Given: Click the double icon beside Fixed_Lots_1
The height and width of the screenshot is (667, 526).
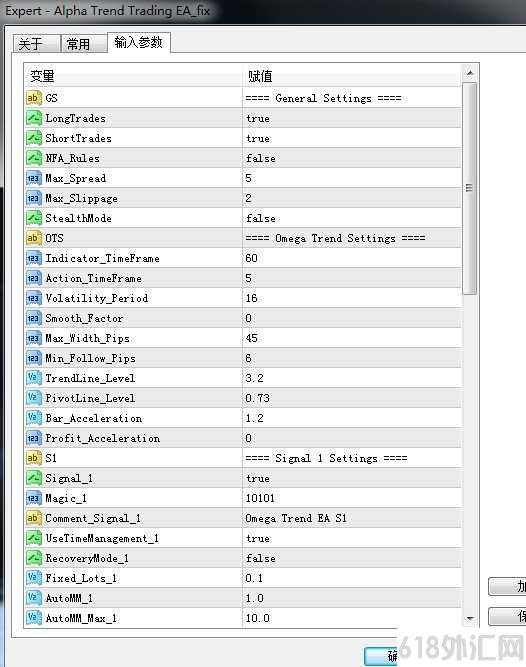Looking at the screenshot, I should 34,578.
